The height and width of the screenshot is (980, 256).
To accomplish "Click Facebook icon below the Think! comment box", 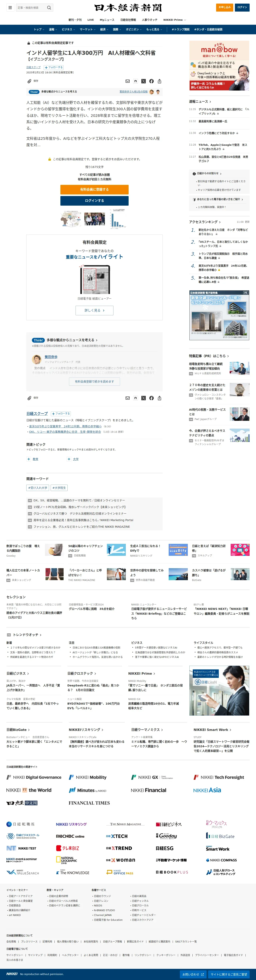I will coord(151,398).
